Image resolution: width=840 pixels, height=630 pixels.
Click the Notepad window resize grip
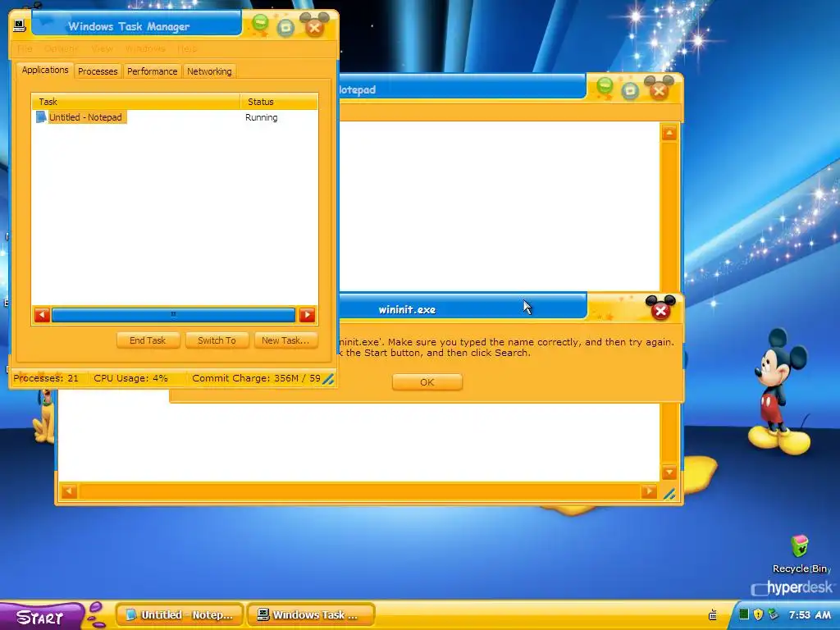[x=669, y=494]
